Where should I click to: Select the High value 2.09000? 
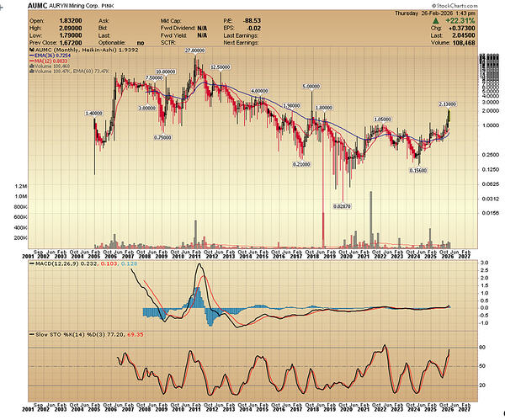pyautogui.click(x=71, y=28)
